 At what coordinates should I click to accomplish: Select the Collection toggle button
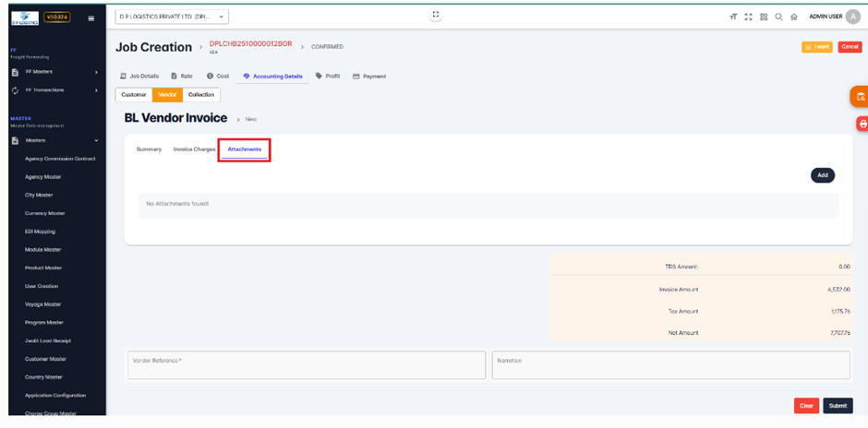[201, 95]
